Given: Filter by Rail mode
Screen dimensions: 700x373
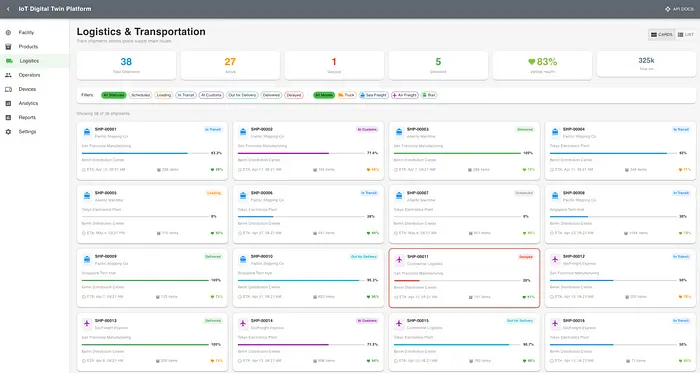Looking at the screenshot, I should [429, 95].
